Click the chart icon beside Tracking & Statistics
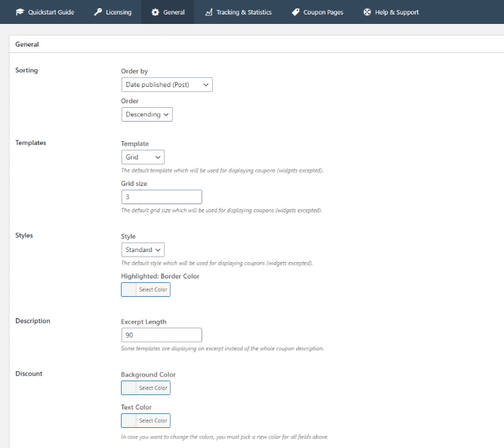The image size is (504, 448). [x=209, y=12]
